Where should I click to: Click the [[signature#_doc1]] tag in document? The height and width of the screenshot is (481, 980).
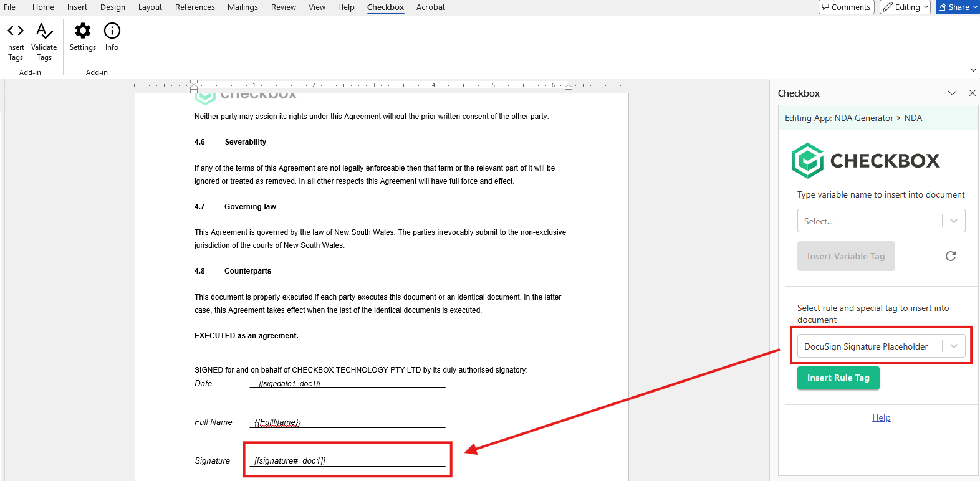pyautogui.click(x=290, y=461)
